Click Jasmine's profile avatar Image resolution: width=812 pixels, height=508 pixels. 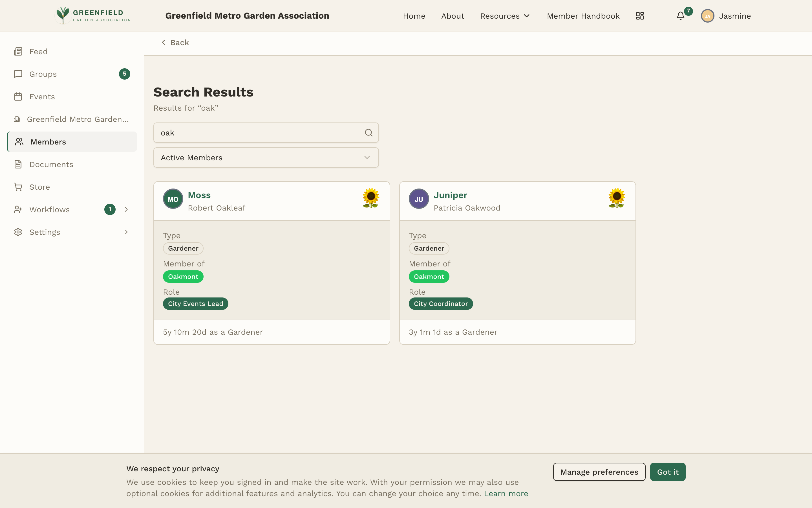click(x=707, y=16)
